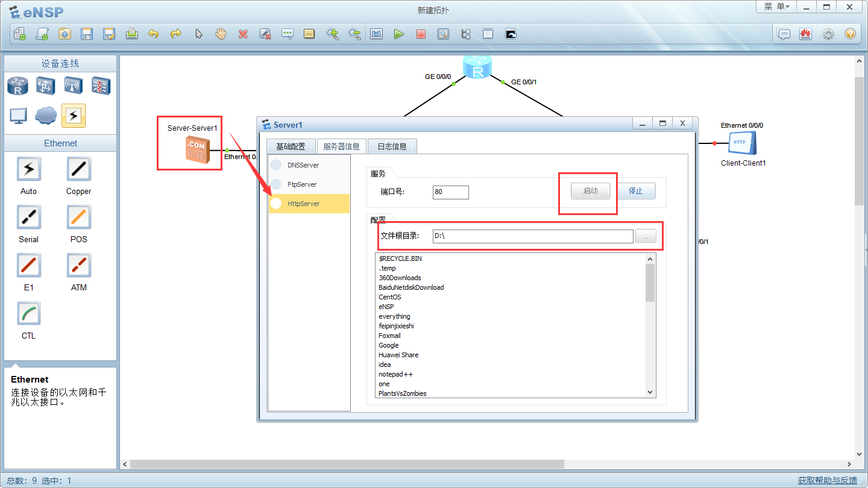The image size is (868, 488).
Task: Delete with the red X toolbar icon
Action: (243, 34)
